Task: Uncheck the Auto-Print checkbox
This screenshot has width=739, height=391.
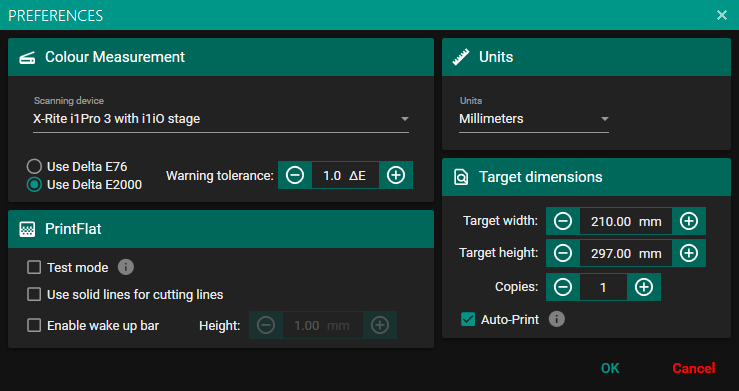Action: point(468,319)
